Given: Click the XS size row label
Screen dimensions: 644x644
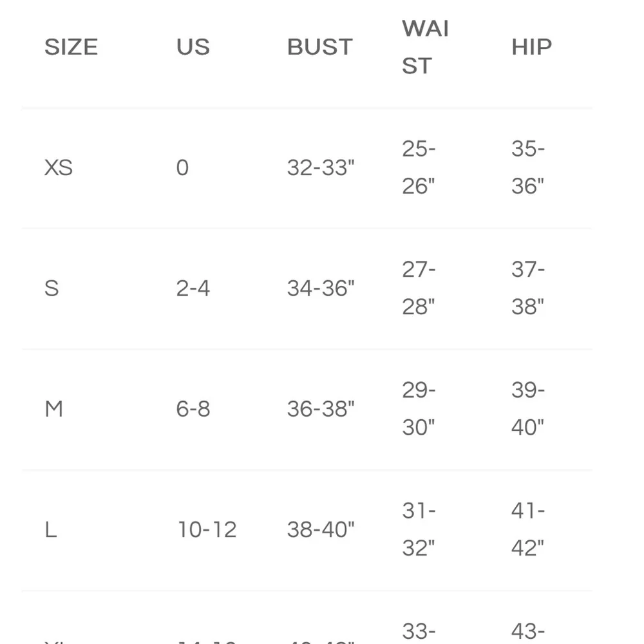Looking at the screenshot, I should (58, 168).
